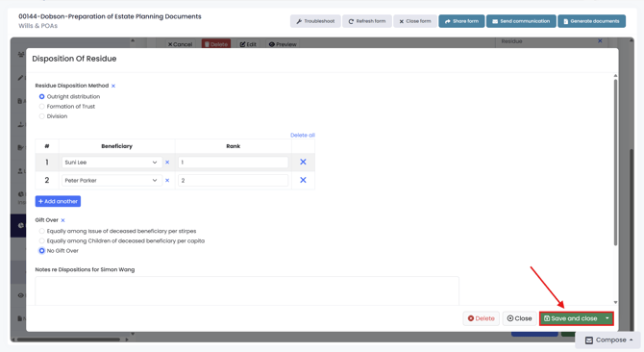
Task: Remove row 2 Peter Parker
Action: coord(303,180)
